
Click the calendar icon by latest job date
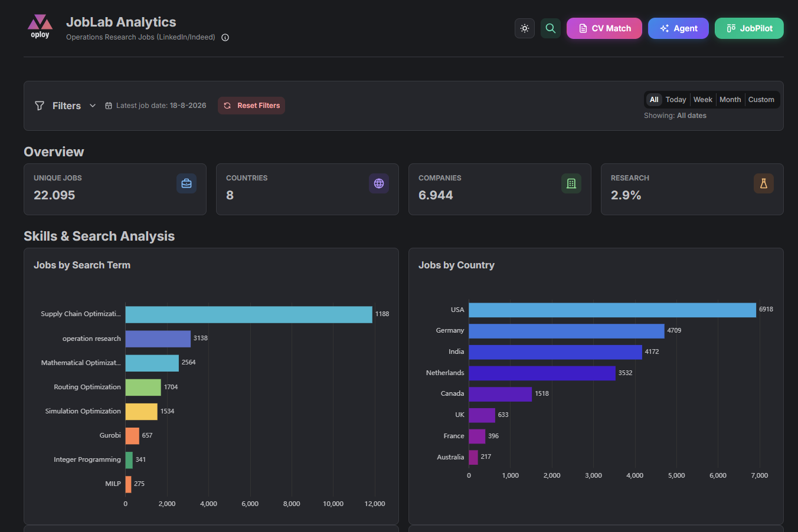pyautogui.click(x=109, y=106)
